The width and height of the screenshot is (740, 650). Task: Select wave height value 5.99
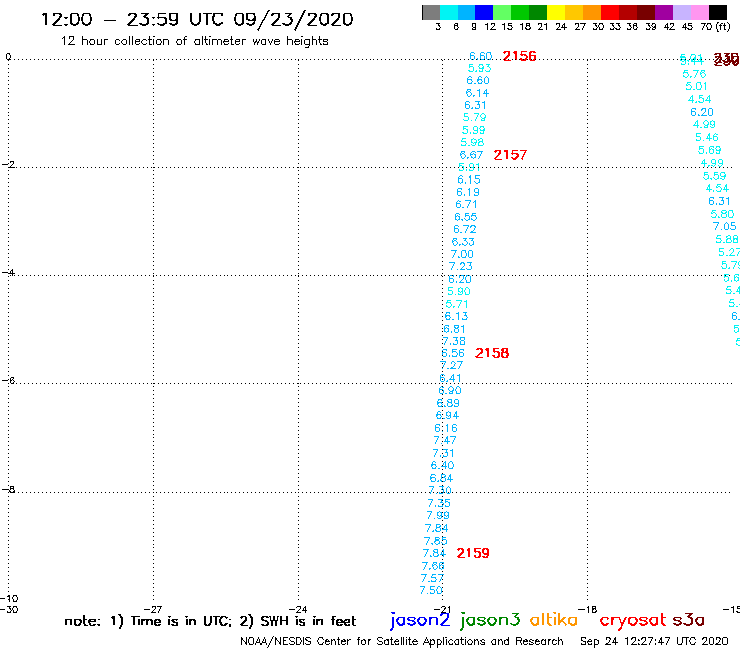pyautogui.click(x=473, y=130)
